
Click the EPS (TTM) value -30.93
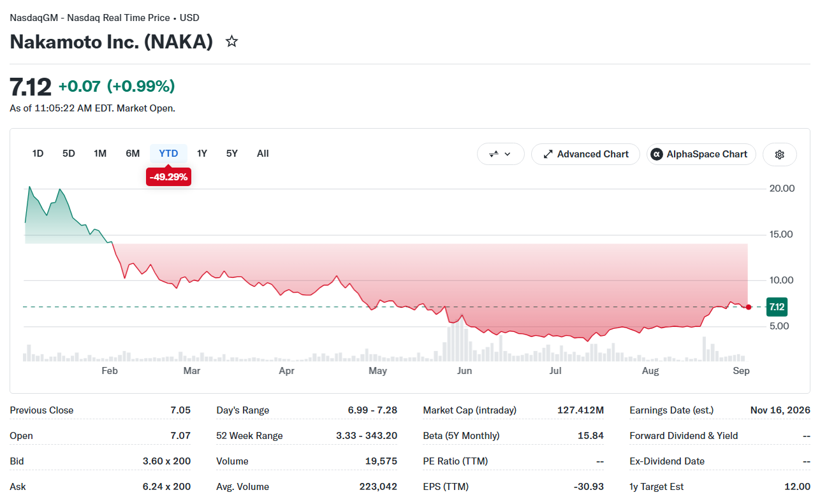pyautogui.click(x=589, y=487)
